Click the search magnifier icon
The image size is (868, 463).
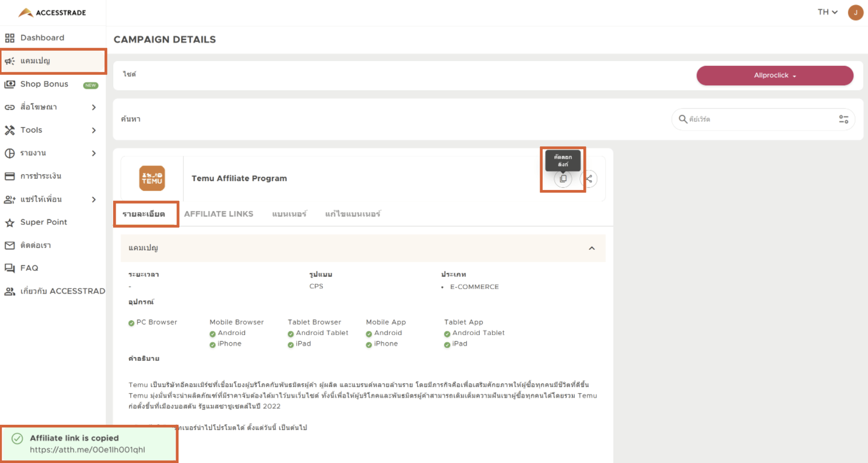(683, 119)
